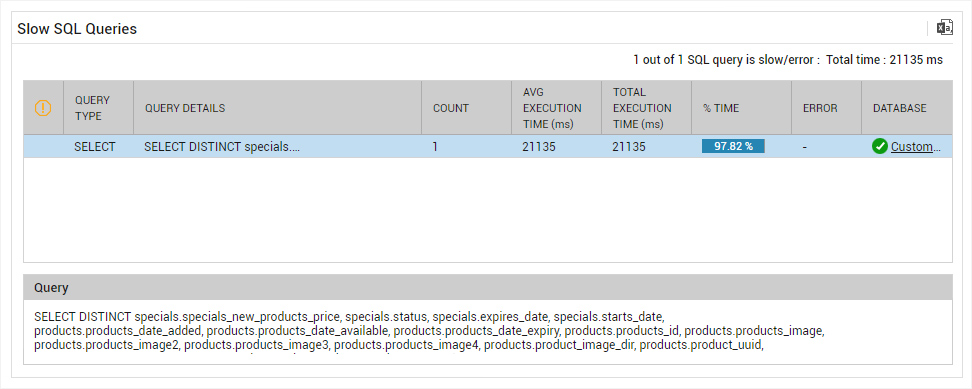Sort by % TIME column header
The height and width of the screenshot is (389, 972).
point(721,108)
